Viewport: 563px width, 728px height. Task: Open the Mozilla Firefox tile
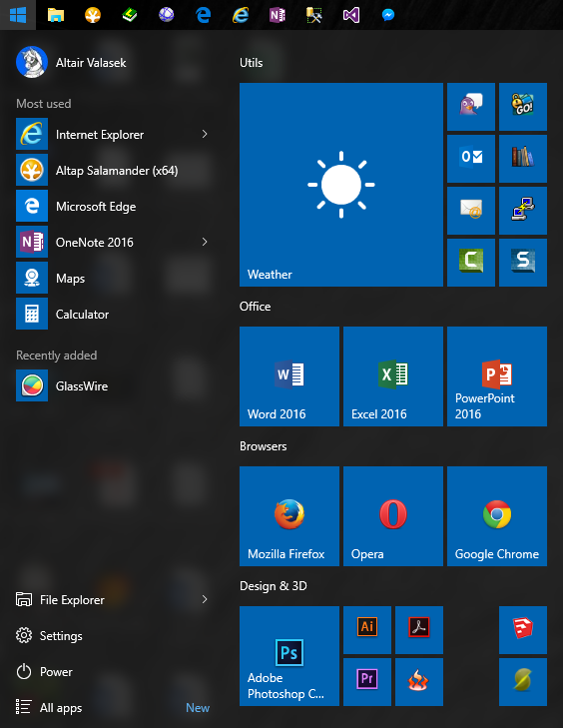(x=289, y=516)
